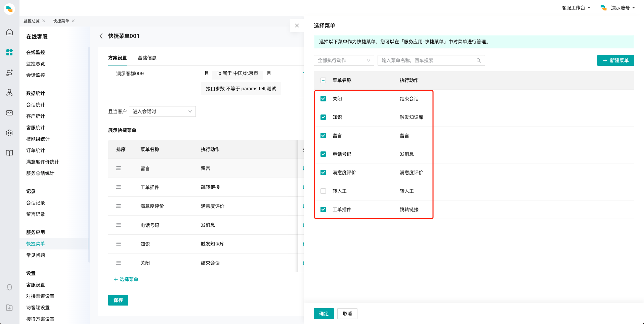Open the green dashboard grid icon in sidebar
Screen dimensions: 644x324
pyautogui.click(x=9, y=52)
